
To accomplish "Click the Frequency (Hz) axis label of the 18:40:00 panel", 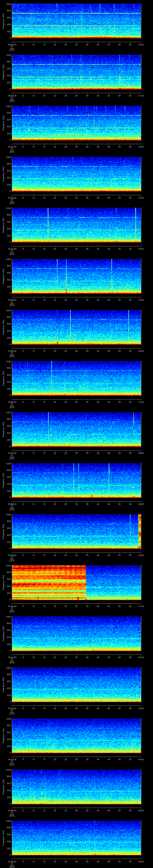I will coord(3,583).
